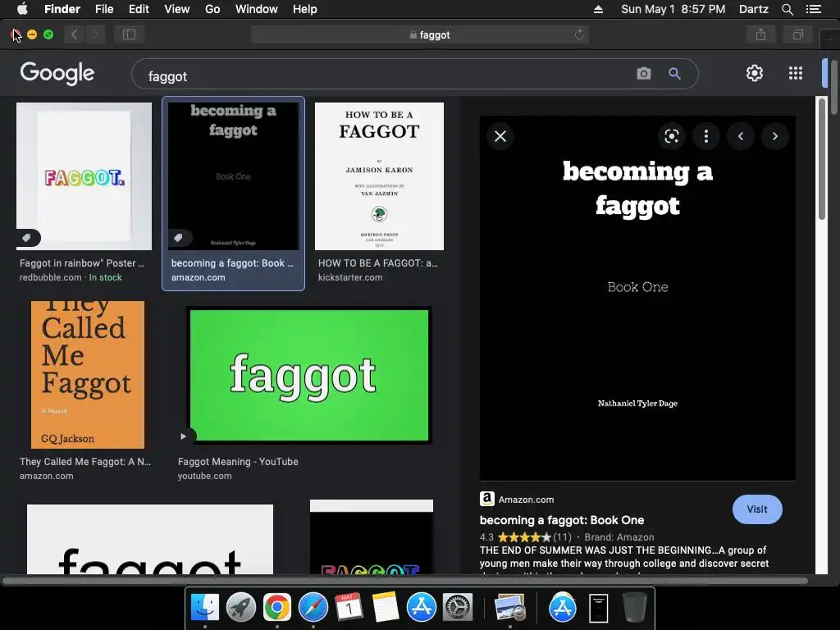Viewport: 840px width, 630px height.
Task: Click the horizontal scrollbar at window bottom
Action: tap(404, 581)
